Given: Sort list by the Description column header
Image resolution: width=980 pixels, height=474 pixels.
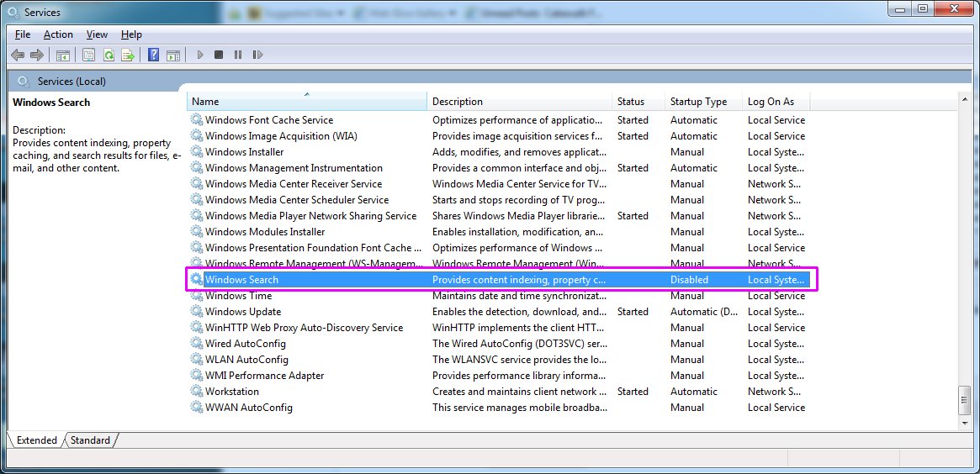Looking at the screenshot, I should (x=519, y=101).
